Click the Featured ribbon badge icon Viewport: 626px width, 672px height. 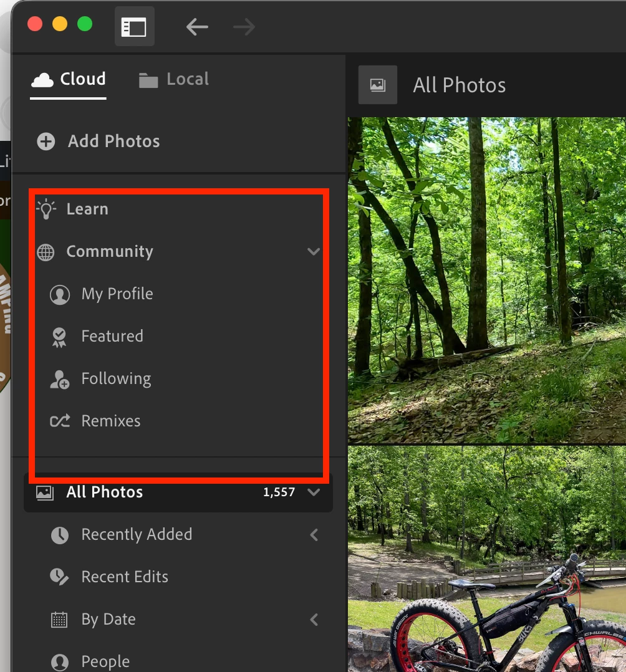tap(59, 337)
